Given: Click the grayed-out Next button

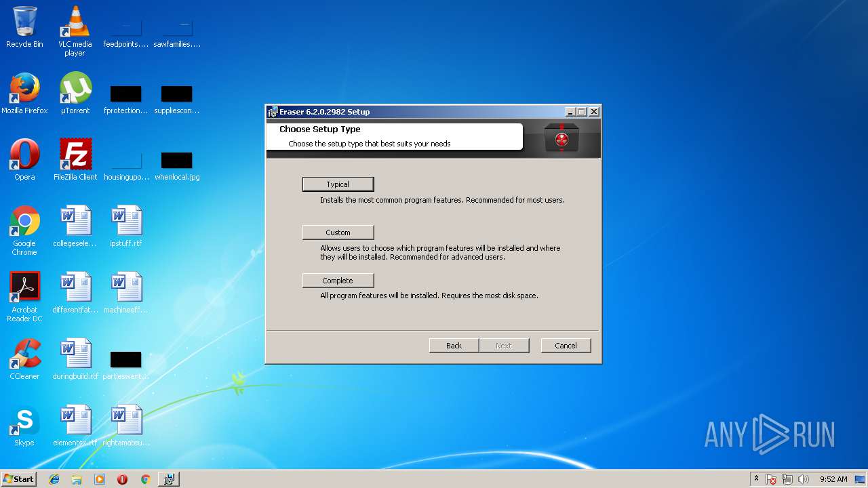Looking at the screenshot, I should point(503,346).
